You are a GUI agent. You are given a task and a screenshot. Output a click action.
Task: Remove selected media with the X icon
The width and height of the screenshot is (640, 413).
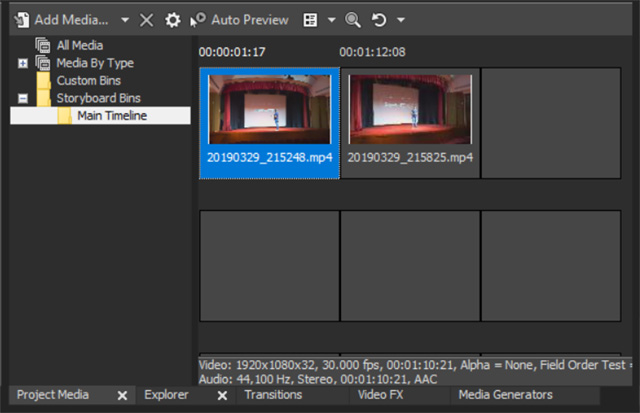coord(147,20)
